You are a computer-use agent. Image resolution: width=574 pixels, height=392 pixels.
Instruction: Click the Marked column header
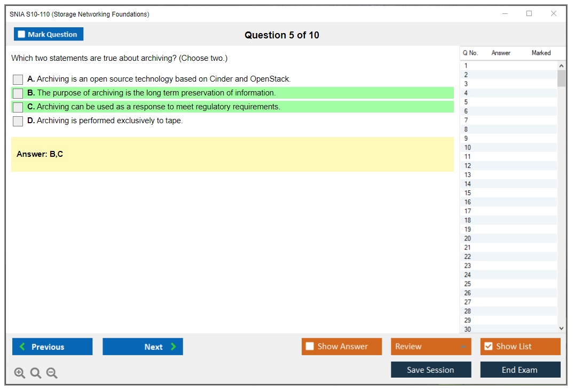pyautogui.click(x=541, y=53)
